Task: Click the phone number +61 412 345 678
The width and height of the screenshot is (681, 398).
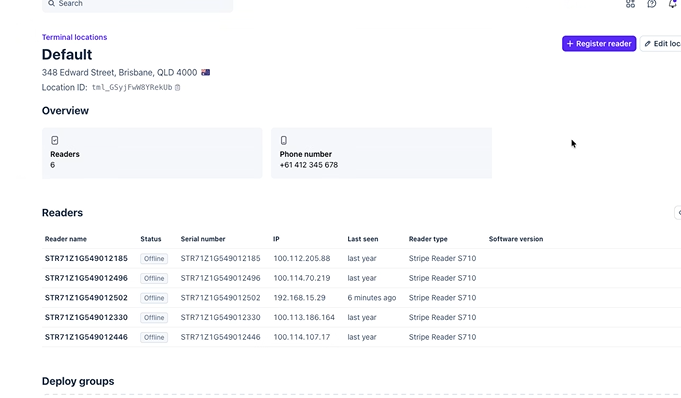Action: (309, 165)
